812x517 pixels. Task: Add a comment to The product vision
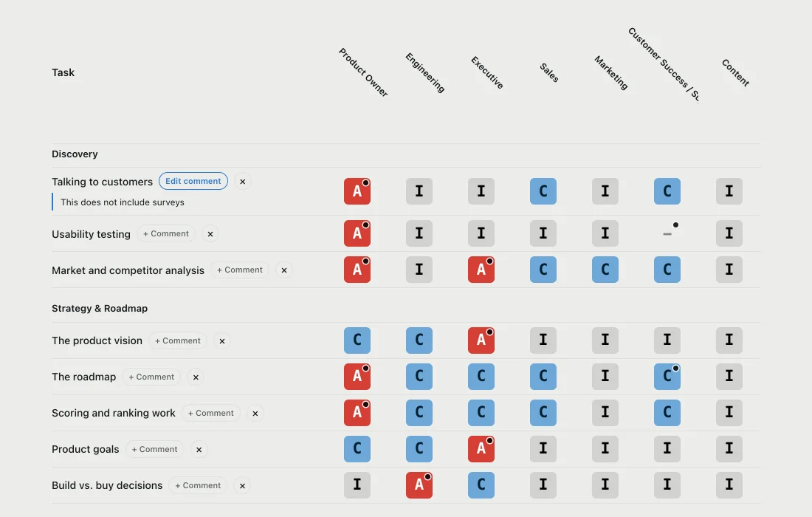pos(178,341)
